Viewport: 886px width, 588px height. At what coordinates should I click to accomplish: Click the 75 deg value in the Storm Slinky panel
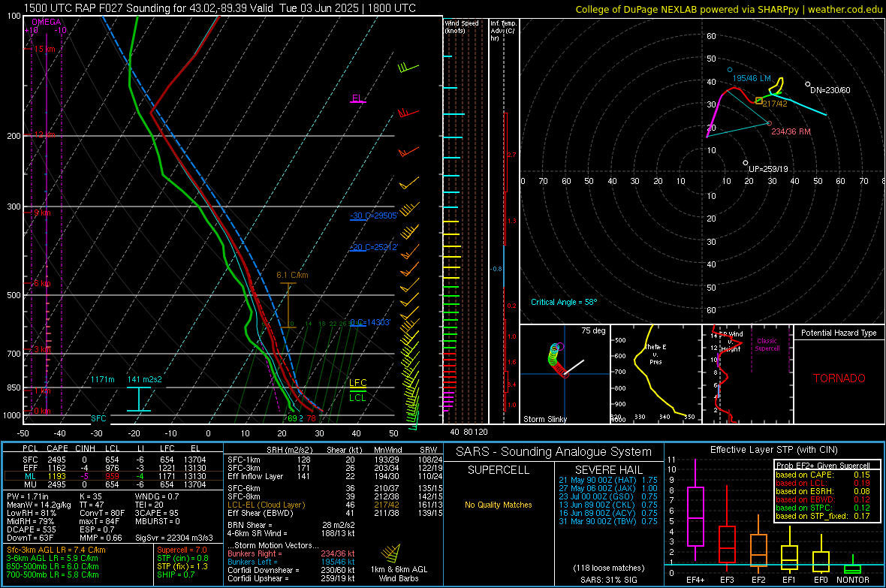click(593, 330)
